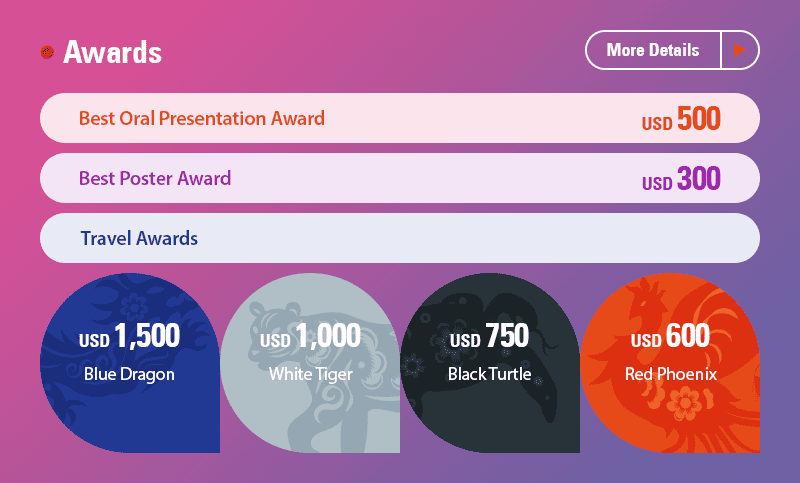Click the red bullet icon beside Awards
This screenshot has height=483, width=800.
point(46,51)
